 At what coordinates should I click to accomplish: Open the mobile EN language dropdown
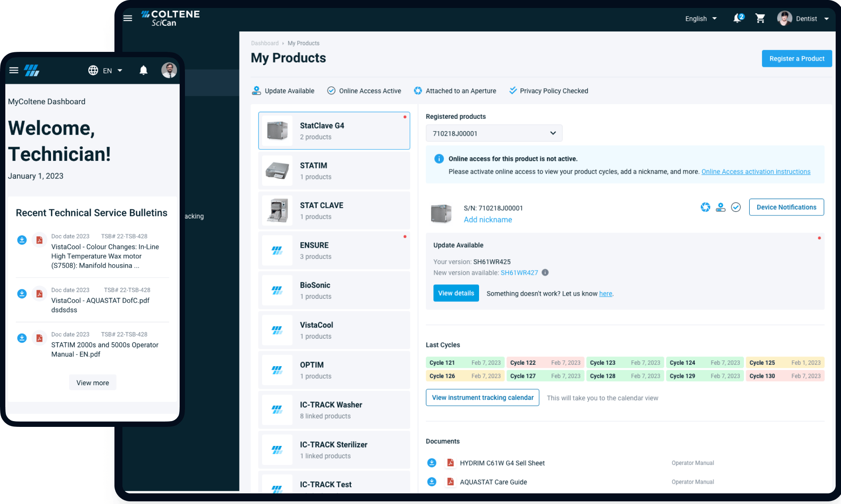pos(112,70)
